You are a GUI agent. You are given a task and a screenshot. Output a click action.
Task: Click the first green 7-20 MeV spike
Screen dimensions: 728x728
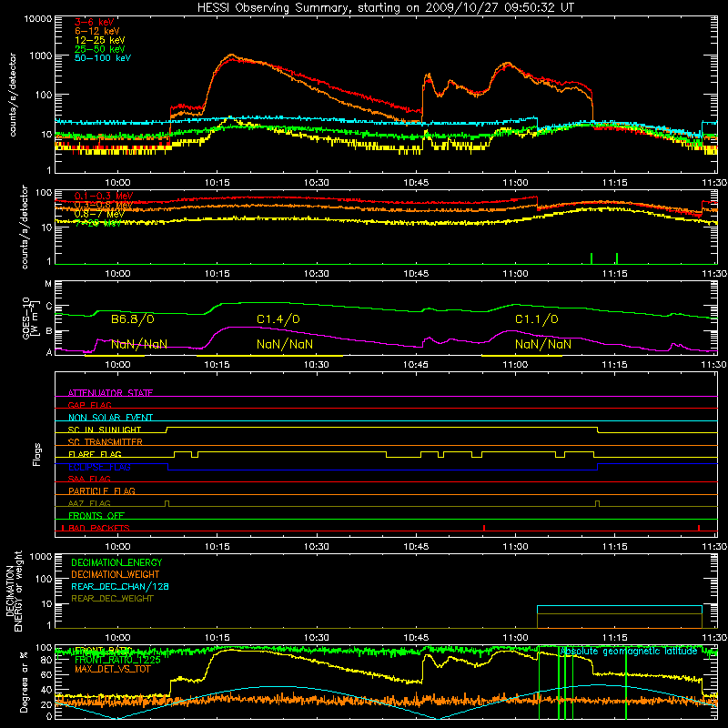coord(591,258)
